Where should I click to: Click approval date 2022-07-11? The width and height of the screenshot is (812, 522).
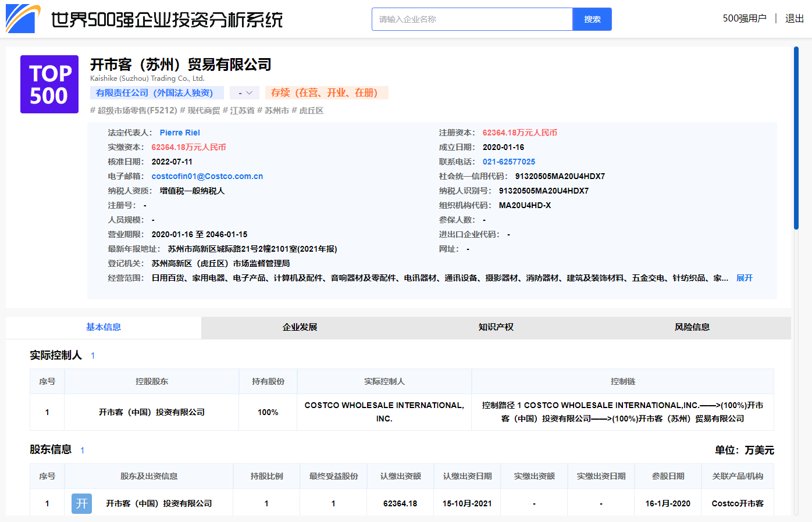tap(172, 162)
